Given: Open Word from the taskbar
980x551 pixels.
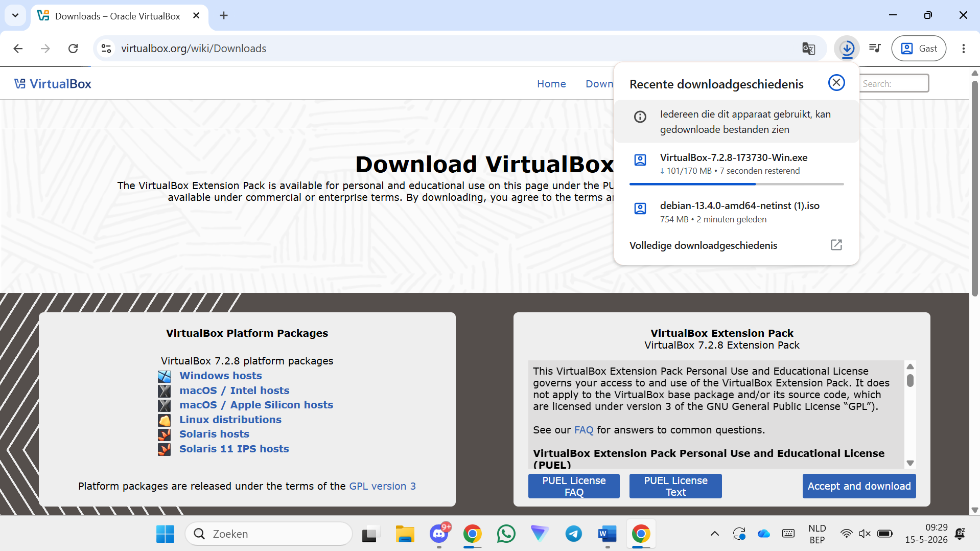Looking at the screenshot, I should point(607,534).
